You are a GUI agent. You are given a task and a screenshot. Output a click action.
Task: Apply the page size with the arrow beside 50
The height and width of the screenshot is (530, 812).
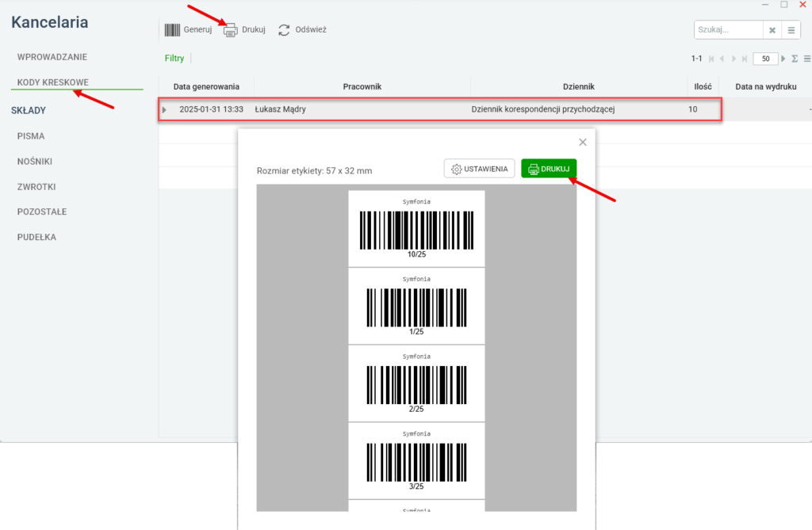point(783,59)
